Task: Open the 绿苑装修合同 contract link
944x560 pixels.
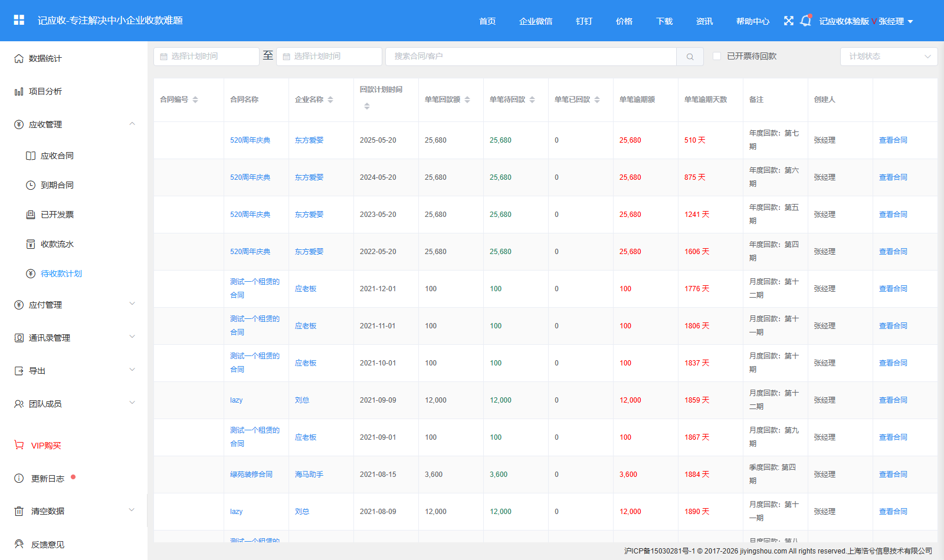Action: [251, 475]
